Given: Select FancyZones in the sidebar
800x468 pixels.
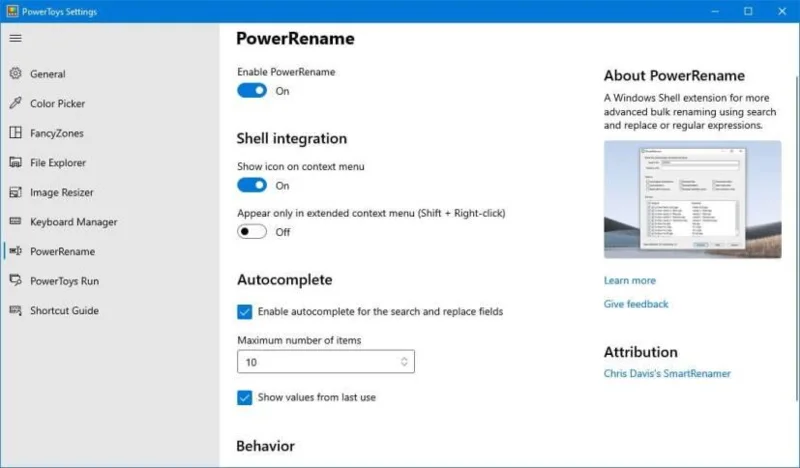Looking at the screenshot, I should pos(57,133).
